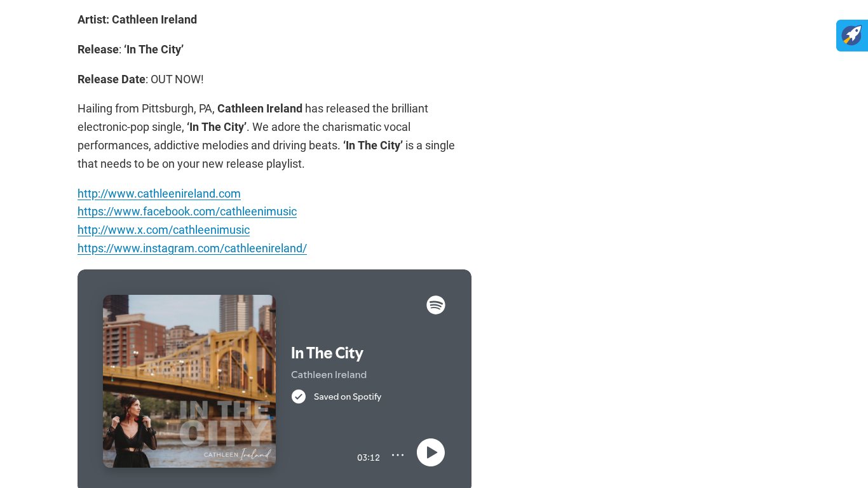Play the In The City track
The image size is (868, 488).
pyautogui.click(x=431, y=452)
